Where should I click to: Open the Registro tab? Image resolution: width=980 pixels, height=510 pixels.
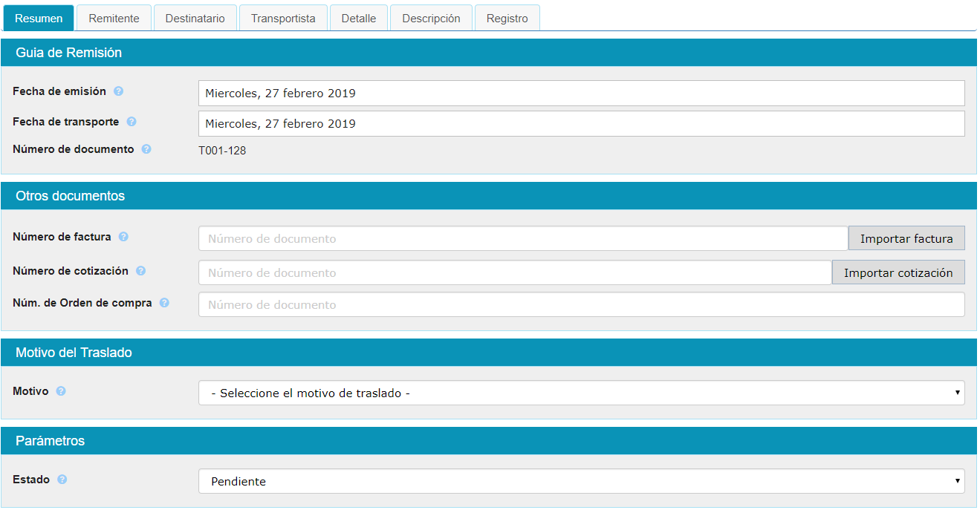point(507,19)
